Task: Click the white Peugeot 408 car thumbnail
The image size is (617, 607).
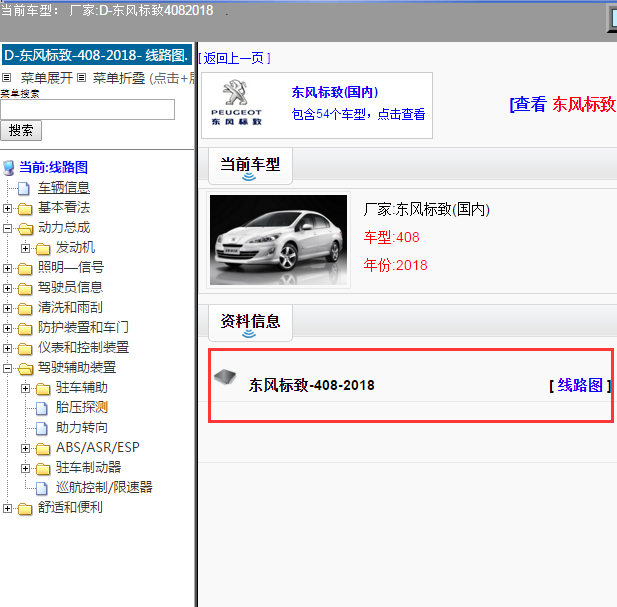Action: coord(279,240)
